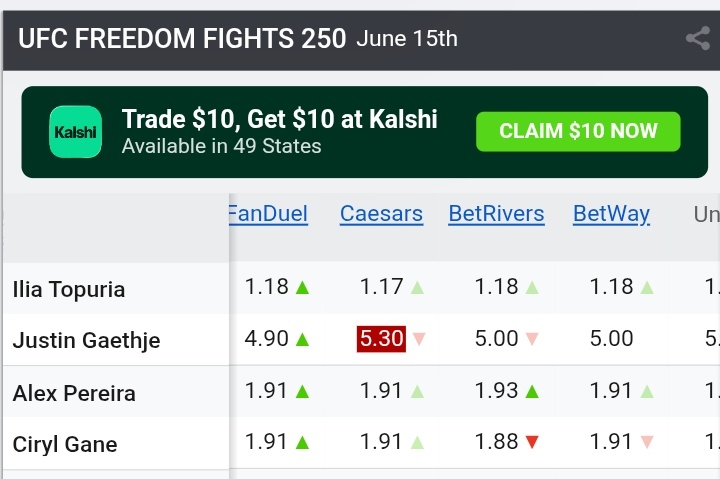The width and height of the screenshot is (720, 479).
Task: Select Justin Gaethje fighter name
Action: coord(86,341)
